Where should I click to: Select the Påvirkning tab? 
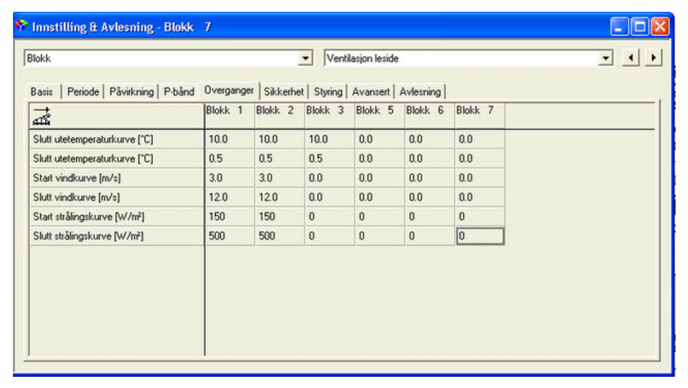(131, 92)
